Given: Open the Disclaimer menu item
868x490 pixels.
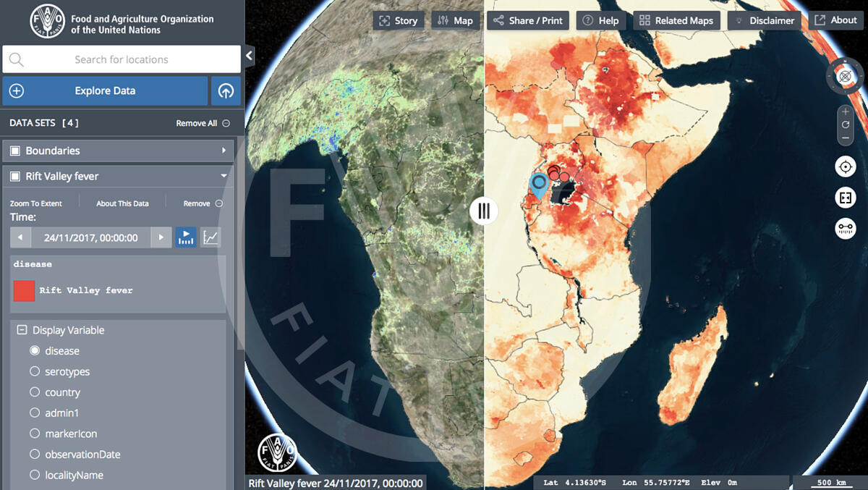Looking at the screenshot, I should [x=765, y=20].
